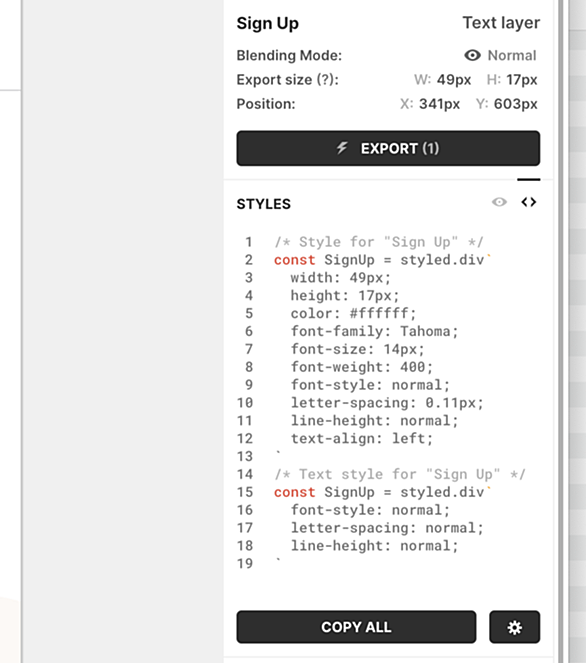The width and height of the screenshot is (586, 663).
Task: Click the second const SignUp declaration line
Action: point(383,492)
